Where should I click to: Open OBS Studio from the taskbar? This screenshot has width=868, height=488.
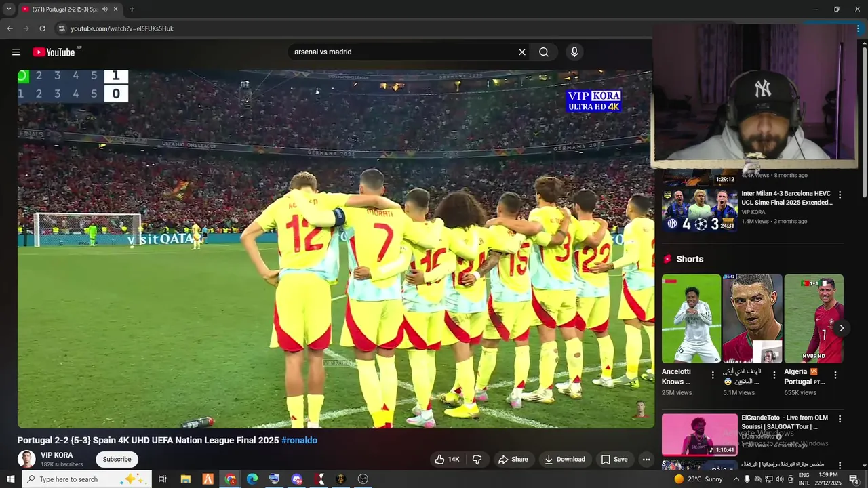pos(363,479)
